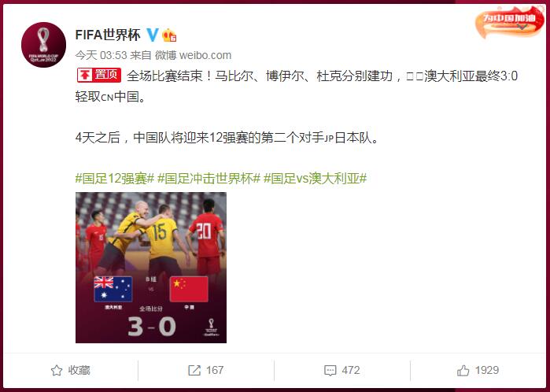Click the 1929 likes count
The width and height of the screenshot is (550, 392).
(487, 370)
